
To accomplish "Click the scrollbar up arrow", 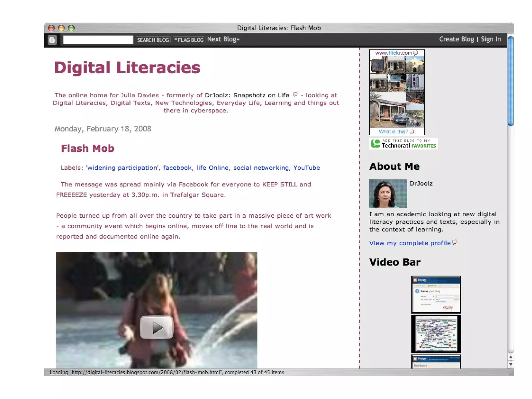I will click(x=510, y=357).
